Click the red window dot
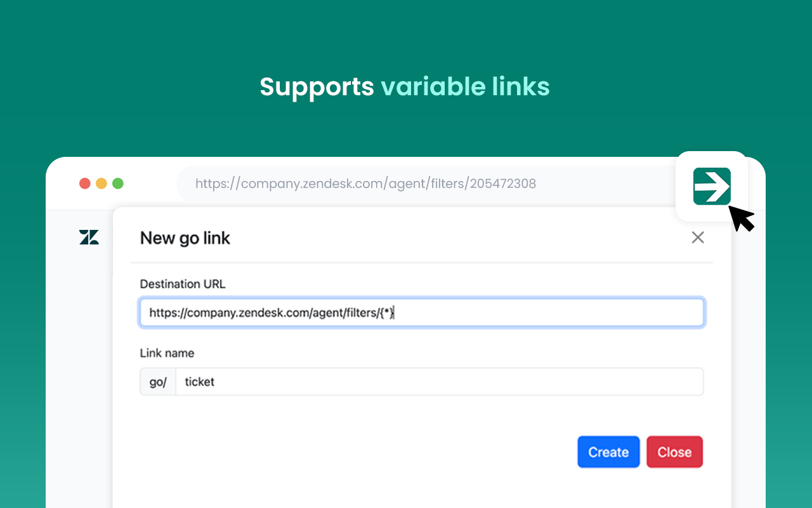812x508 pixels. pos(84,184)
